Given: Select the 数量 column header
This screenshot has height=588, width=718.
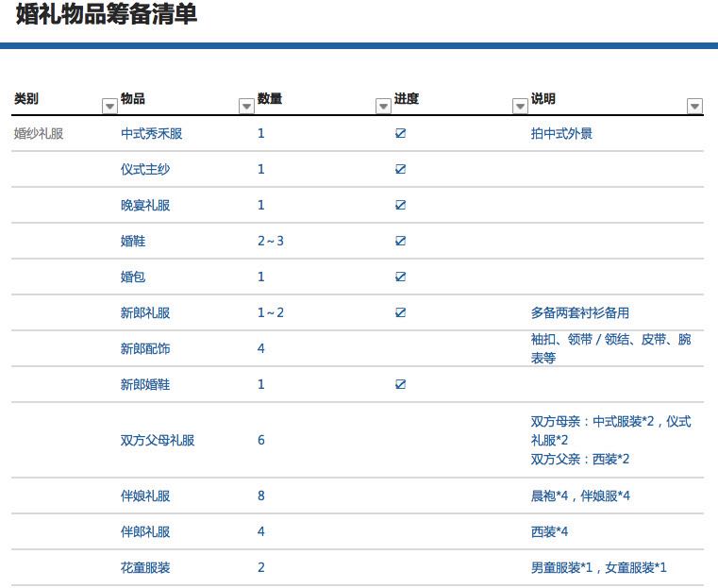Looking at the screenshot, I should (x=270, y=98).
